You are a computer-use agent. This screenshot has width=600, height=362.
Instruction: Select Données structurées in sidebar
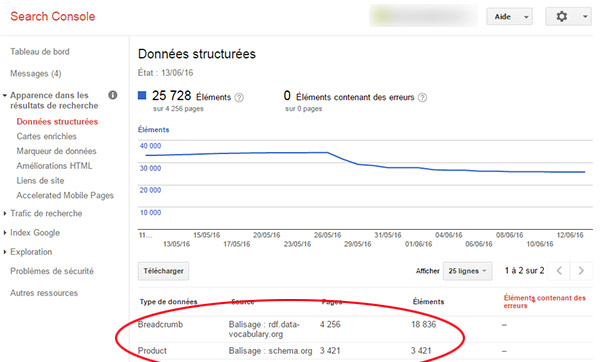(57, 122)
